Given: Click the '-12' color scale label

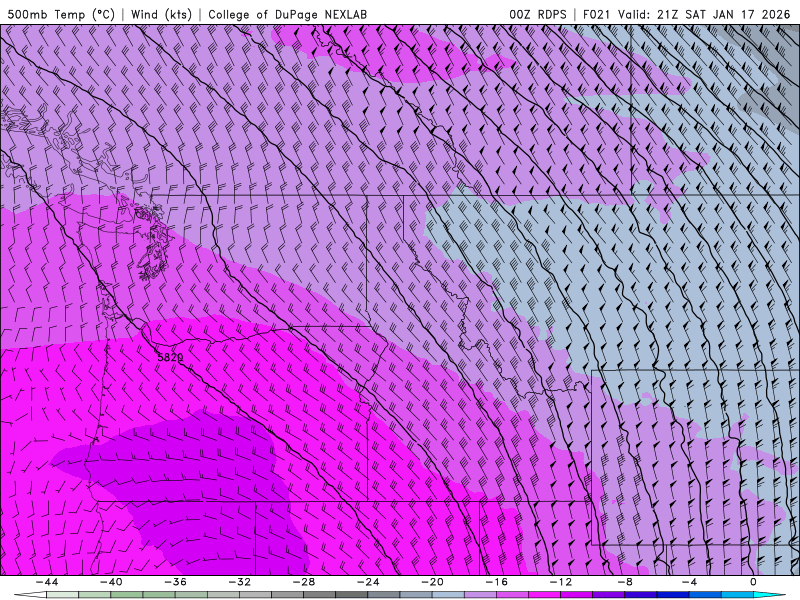Looking at the screenshot, I should point(561,582).
